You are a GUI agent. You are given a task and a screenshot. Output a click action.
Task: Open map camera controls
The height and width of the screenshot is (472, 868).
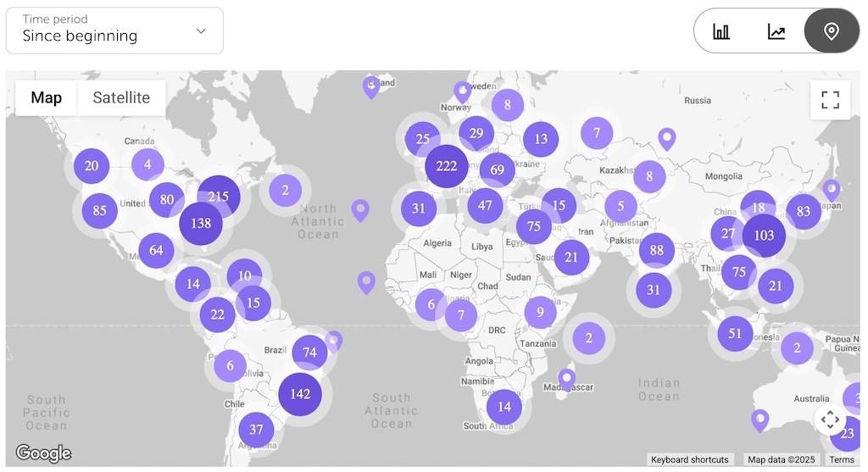point(830,419)
